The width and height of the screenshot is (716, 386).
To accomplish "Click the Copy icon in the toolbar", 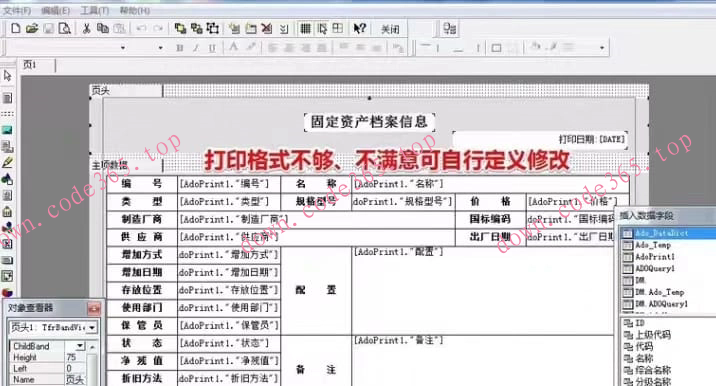I will pos(103,28).
